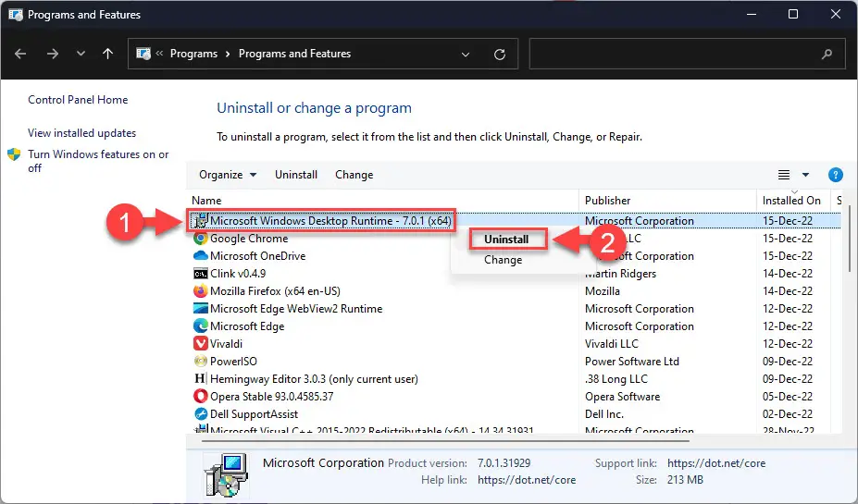Viewport: 858px width, 504px height.
Task: Click the Hemingway Editor H icon
Action: tap(200, 378)
